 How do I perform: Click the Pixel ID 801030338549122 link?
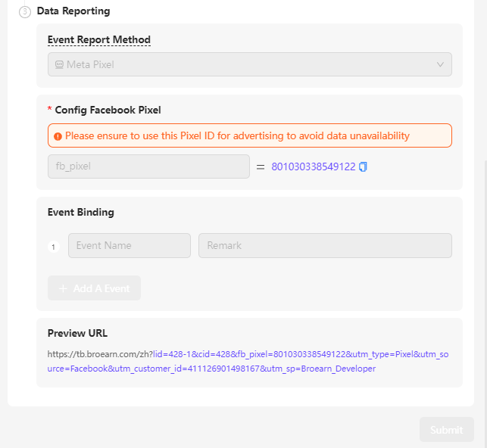pos(313,166)
